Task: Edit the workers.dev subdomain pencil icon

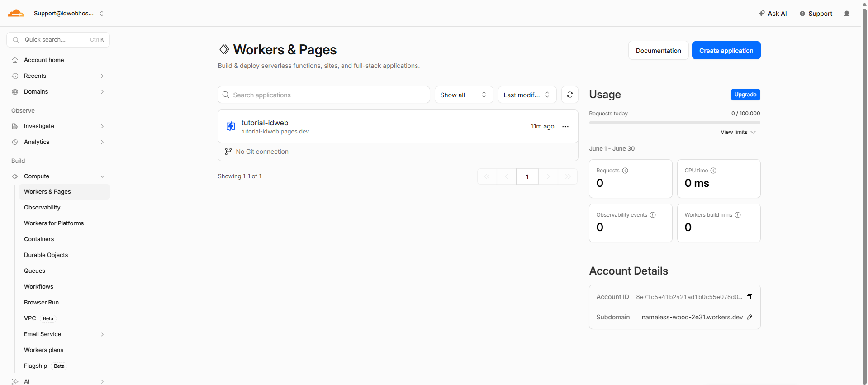Action: [x=749, y=317]
